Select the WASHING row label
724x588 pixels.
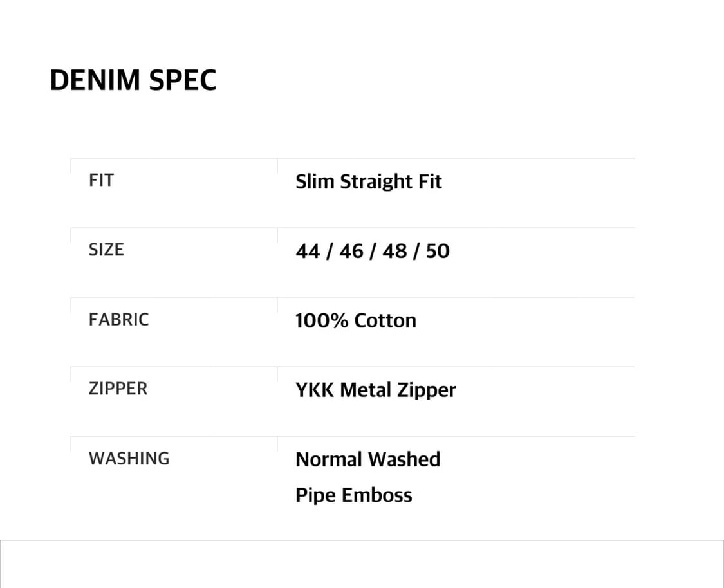click(129, 458)
